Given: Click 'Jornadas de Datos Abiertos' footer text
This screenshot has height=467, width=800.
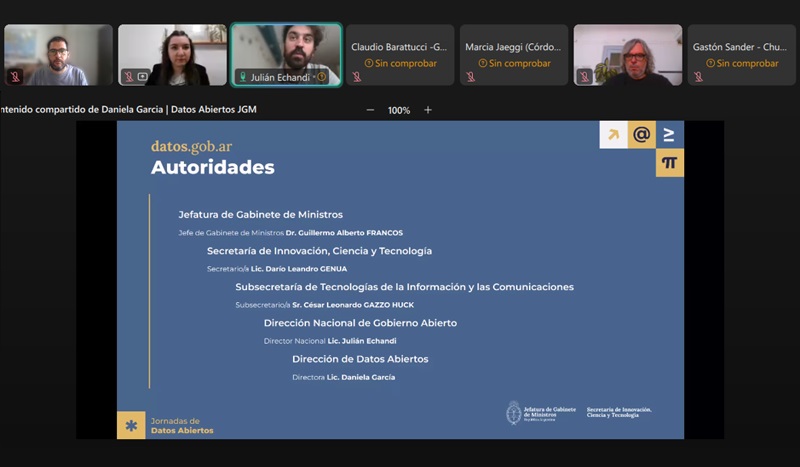Looking at the screenshot, I should [x=182, y=426].
